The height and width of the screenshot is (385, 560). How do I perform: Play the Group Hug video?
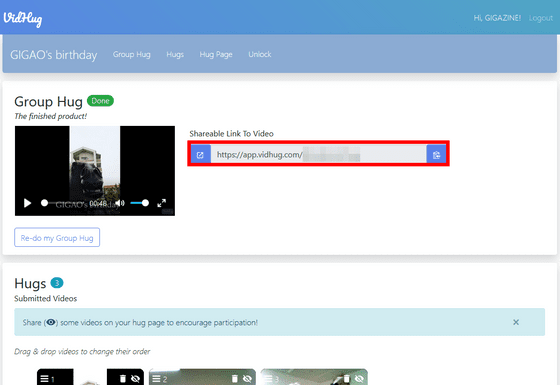(27, 203)
